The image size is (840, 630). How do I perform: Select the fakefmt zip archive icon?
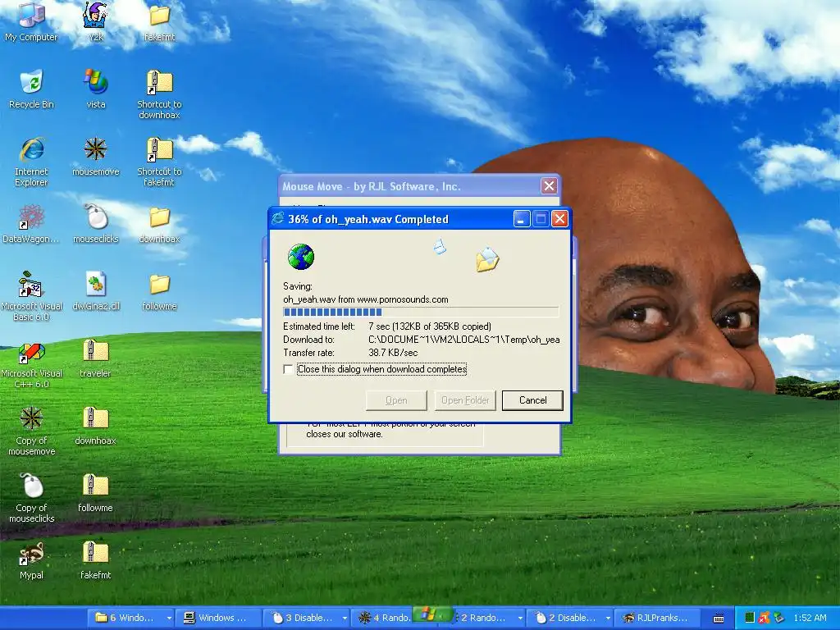point(95,560)
